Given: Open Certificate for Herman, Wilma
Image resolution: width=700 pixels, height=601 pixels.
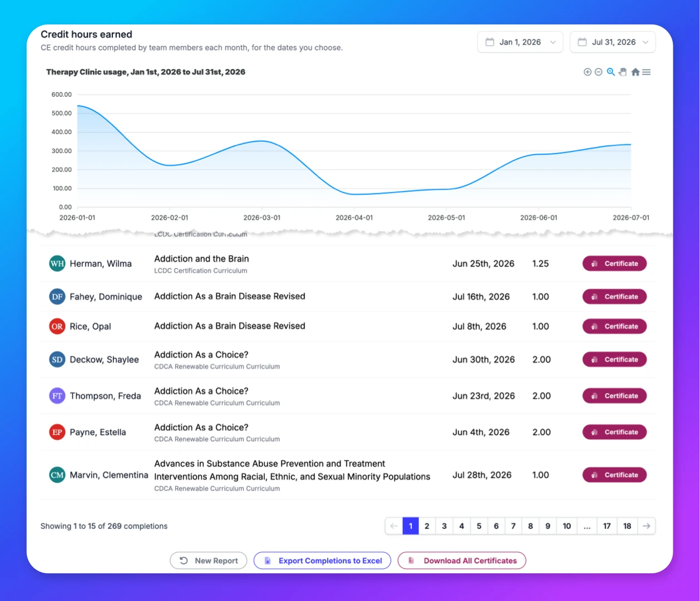Looking at the screenshot, I should tap(614, 264).
